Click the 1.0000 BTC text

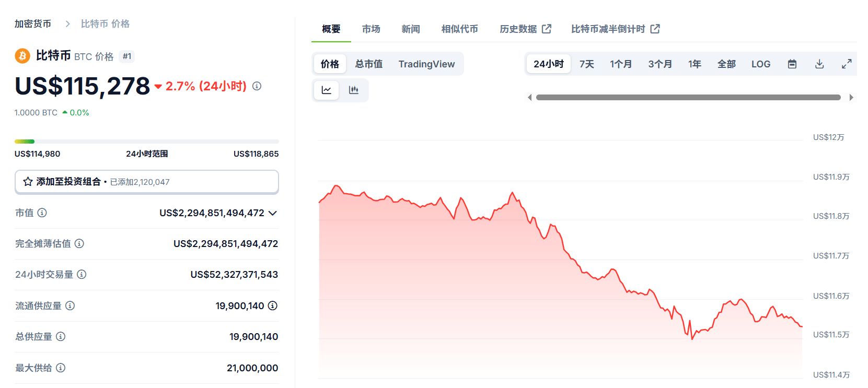(36, 112)
